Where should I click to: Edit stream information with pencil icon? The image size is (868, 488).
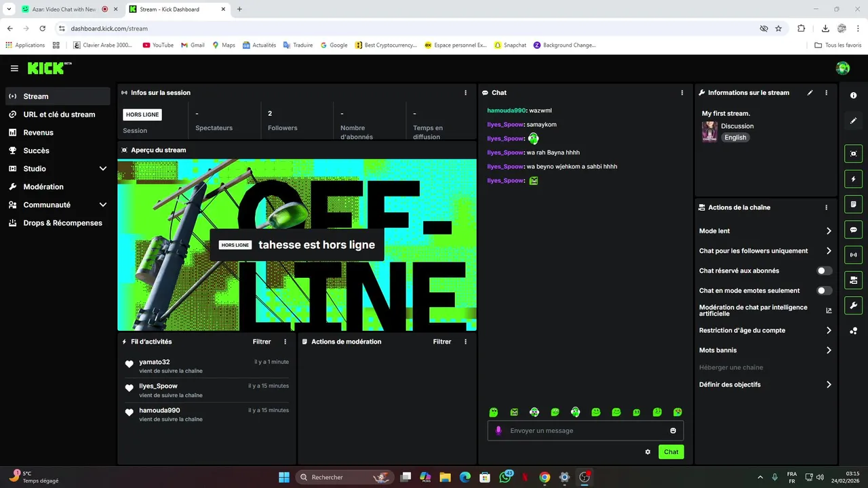coord(810,93)
